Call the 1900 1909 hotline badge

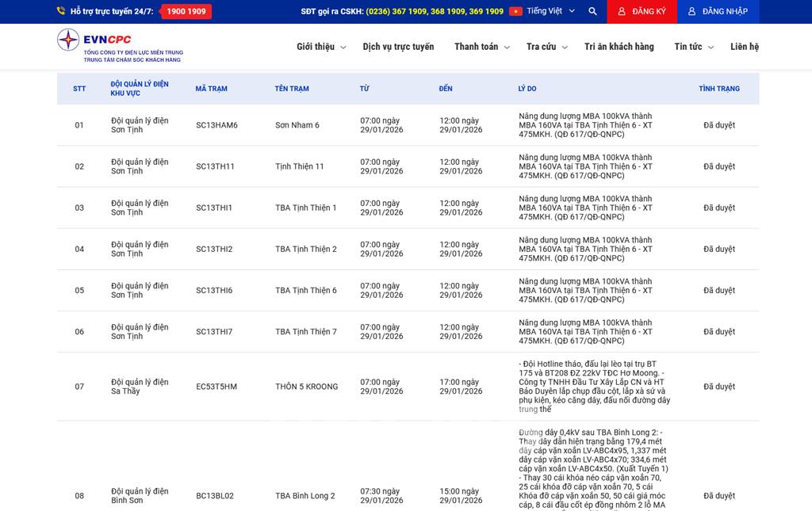click(186, 12)
